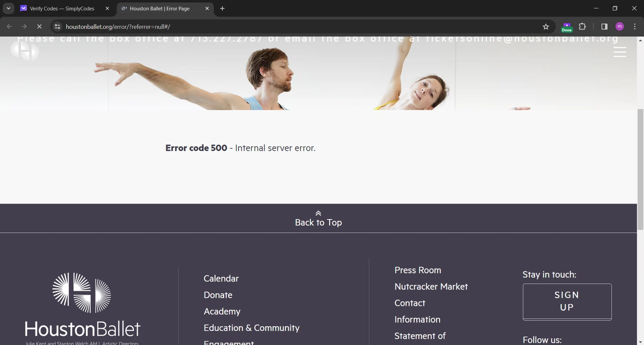The width and height of the screenshot is (644, 345).
Task: Click the double chevron up icon
Action: click(318, 213)
